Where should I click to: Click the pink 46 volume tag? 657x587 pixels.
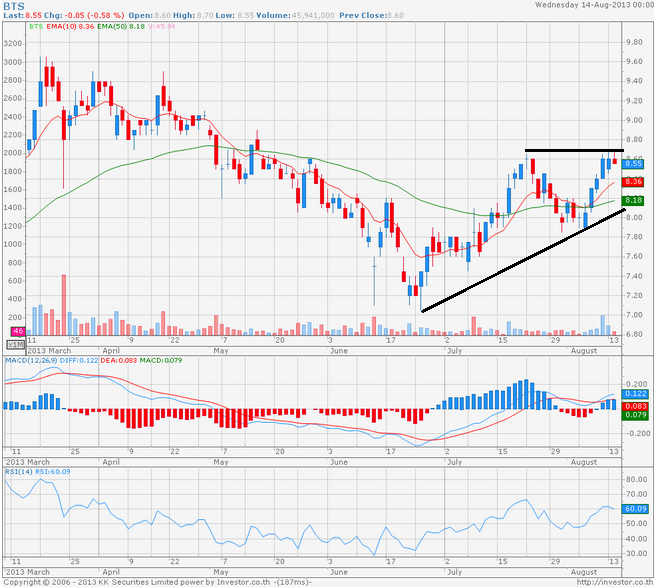[18, 331]
